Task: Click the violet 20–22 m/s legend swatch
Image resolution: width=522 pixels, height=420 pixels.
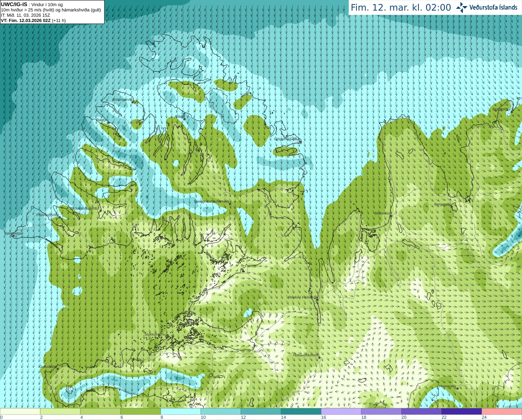Action: click(422, 411)
